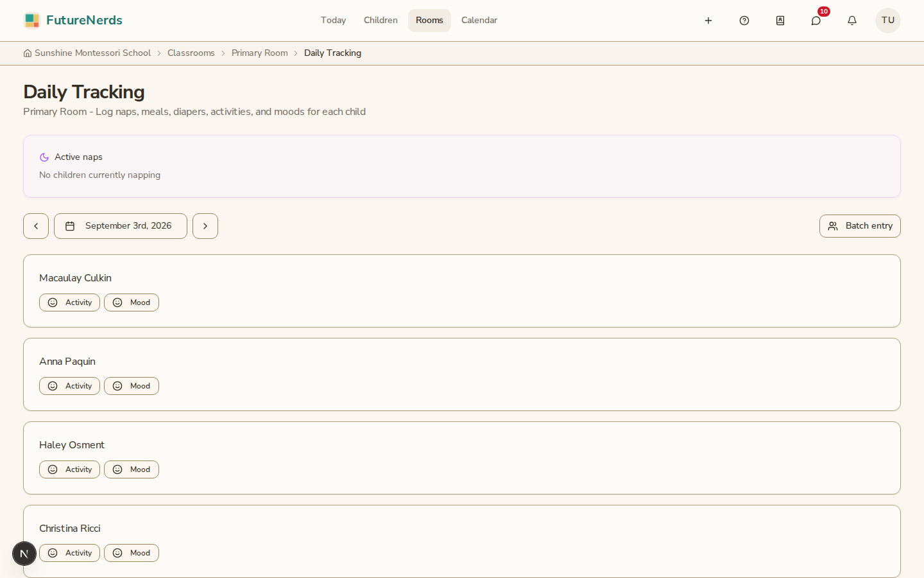Click 'No children currently napping' text
The image size is (924, 578).
pyautogui.click(x=99, y=175)
